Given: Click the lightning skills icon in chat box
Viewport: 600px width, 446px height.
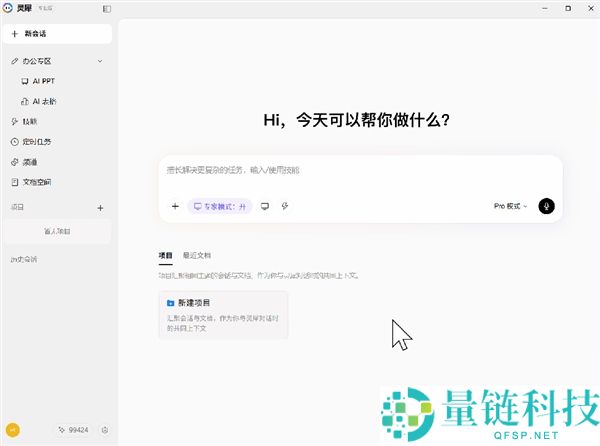Looking at the screenshot, I should 285,207.
